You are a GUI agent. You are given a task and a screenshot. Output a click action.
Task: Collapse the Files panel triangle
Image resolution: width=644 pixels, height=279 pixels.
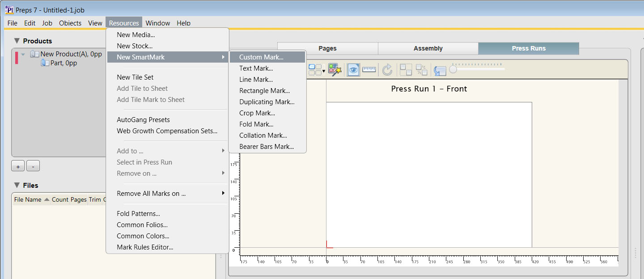point(17,185)
